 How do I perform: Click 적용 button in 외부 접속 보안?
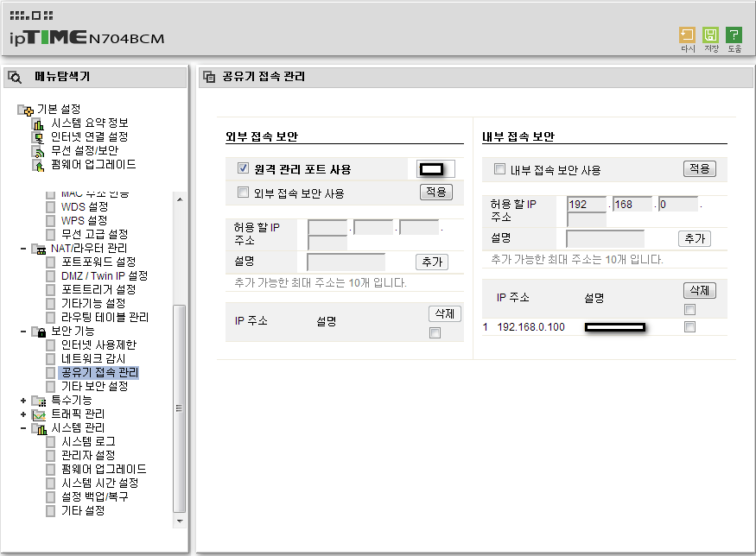436,193
